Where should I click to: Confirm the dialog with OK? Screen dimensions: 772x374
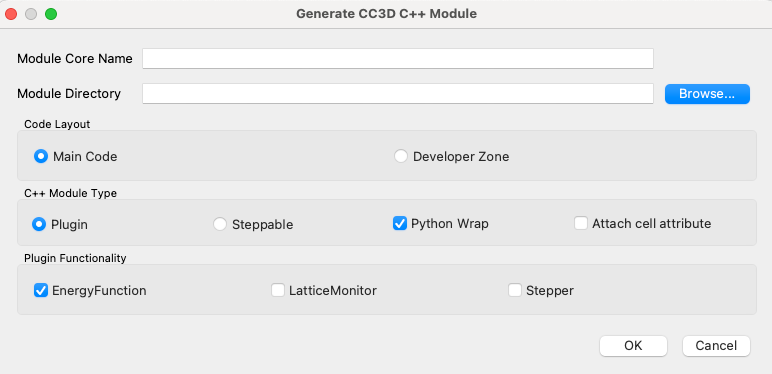[633, 346]
